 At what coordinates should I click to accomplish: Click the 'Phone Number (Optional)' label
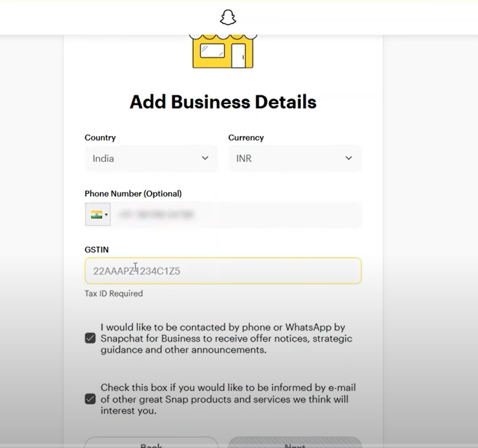(x=133, y=194)
